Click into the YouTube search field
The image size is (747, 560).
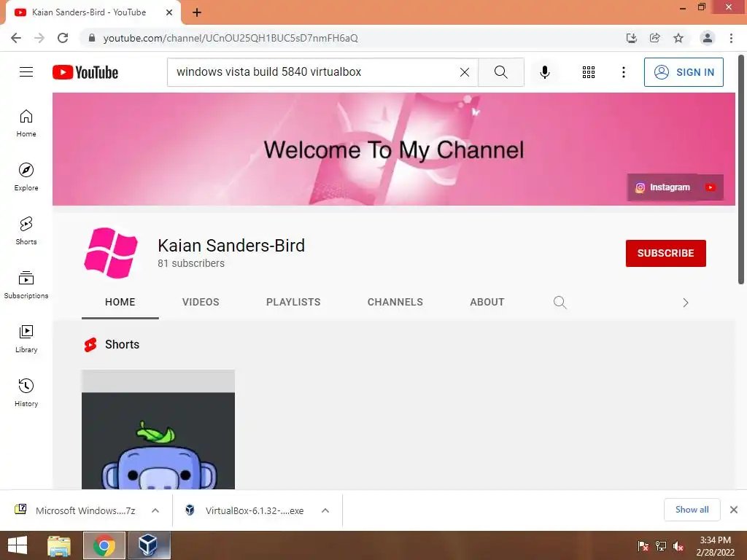[314, 72]
